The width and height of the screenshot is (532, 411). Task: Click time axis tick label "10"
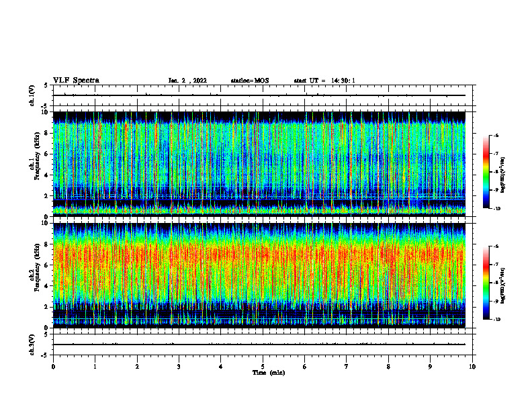tap(472, 367)
